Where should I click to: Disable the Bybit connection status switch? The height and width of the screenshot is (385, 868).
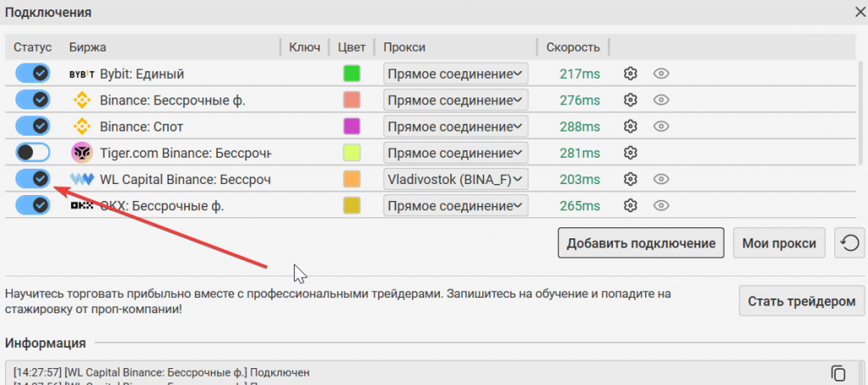[32, 74]
